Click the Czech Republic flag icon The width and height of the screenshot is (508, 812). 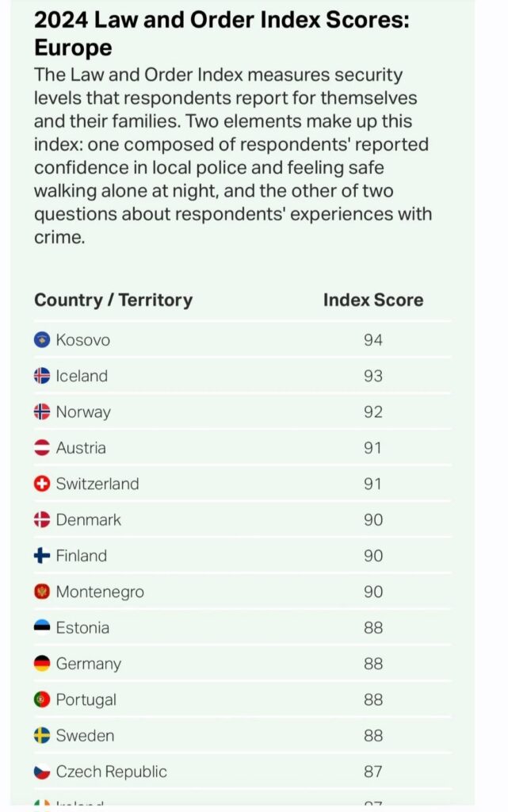[x=42, y=772]
